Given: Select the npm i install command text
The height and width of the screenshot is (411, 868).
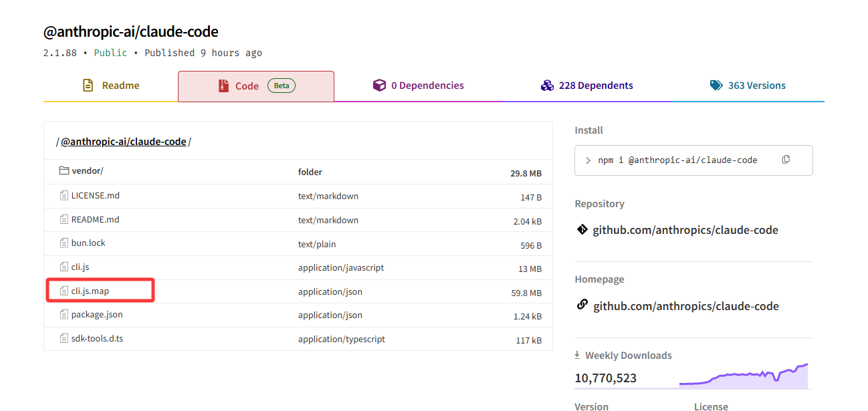Looking at the screenshot, I should (677, 160).
